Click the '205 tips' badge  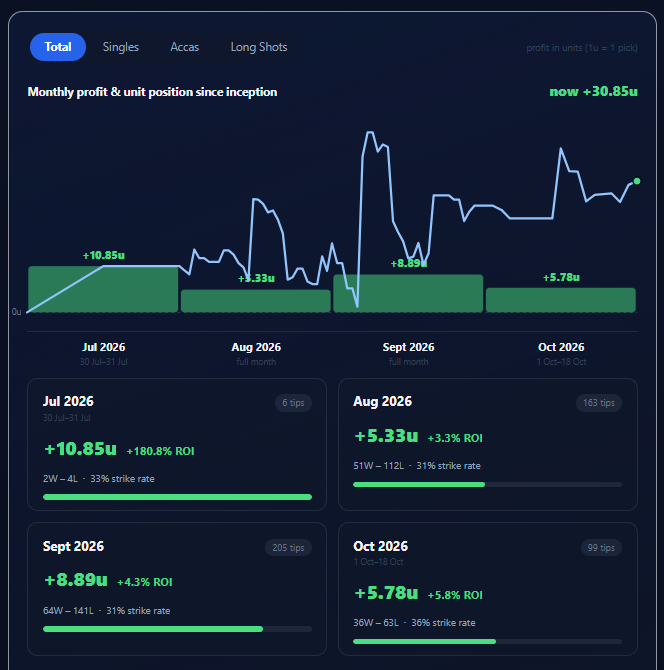(288, 548)
